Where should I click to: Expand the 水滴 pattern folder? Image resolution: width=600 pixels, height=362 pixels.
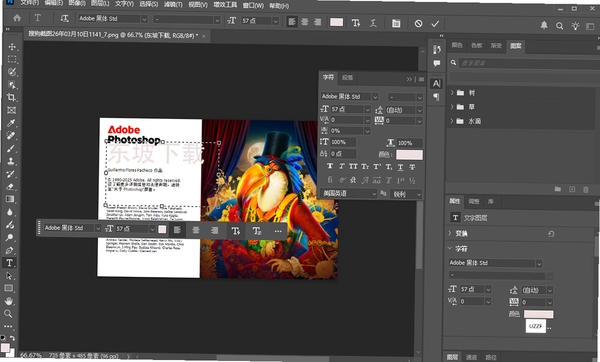pyautogui.click(x=452, y=121)
